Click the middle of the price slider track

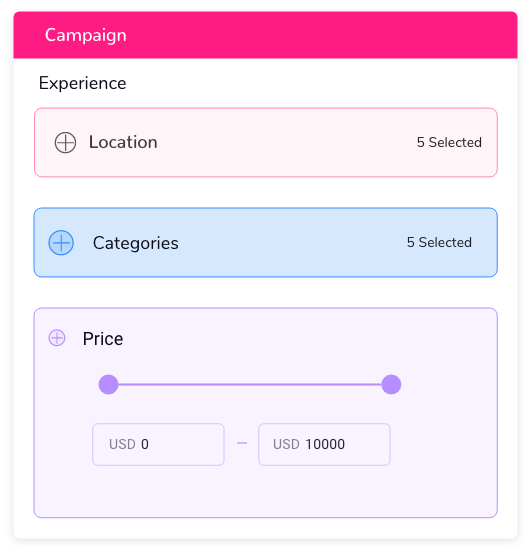(250, 384)
